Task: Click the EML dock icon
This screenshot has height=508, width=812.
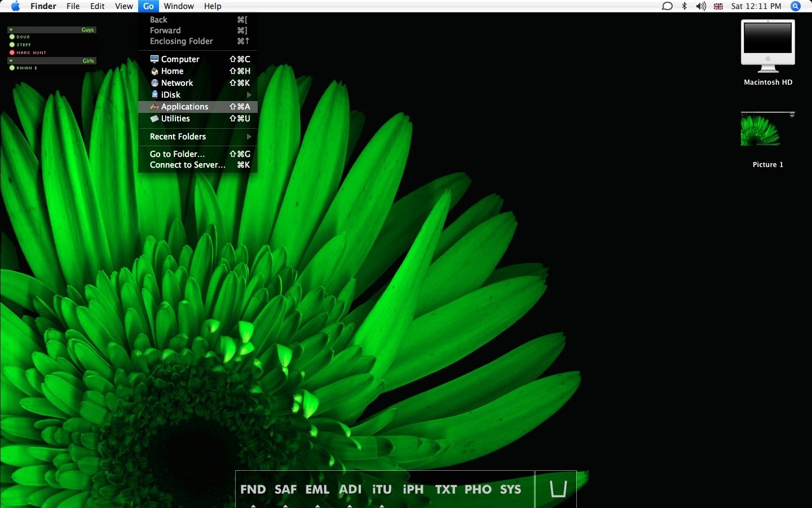Action: (317, 489)
